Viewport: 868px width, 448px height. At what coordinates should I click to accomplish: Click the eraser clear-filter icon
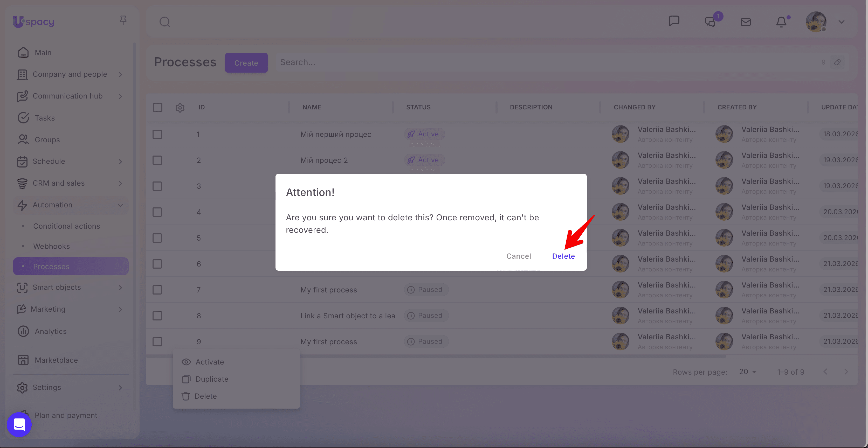(837, 62)
